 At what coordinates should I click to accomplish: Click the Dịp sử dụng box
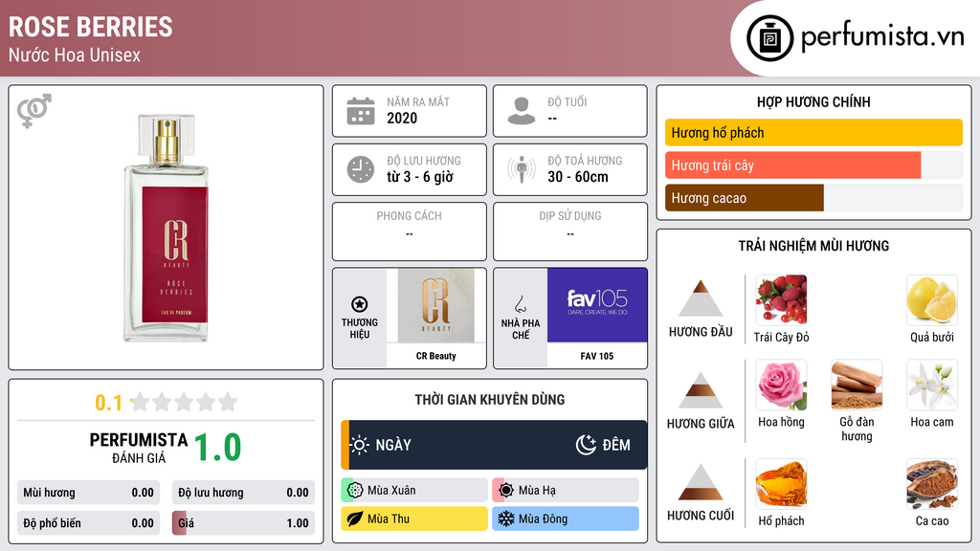tap(570, 231)
